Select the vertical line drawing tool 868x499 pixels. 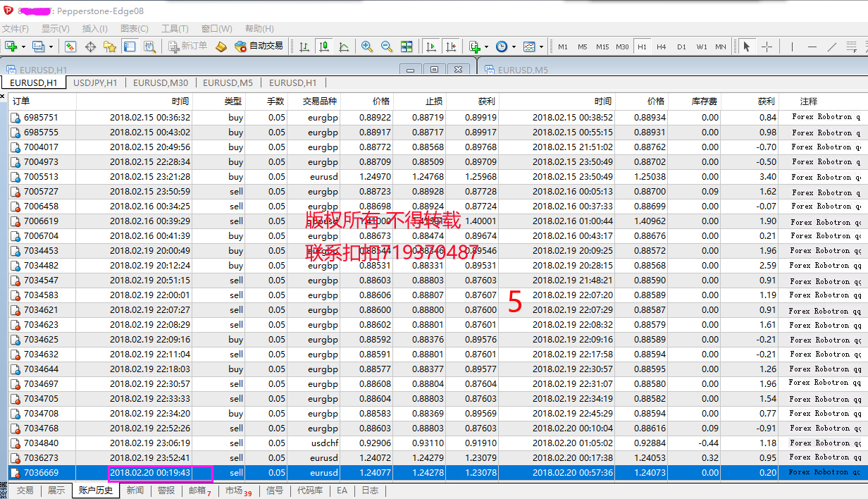[x=793, y=47]
